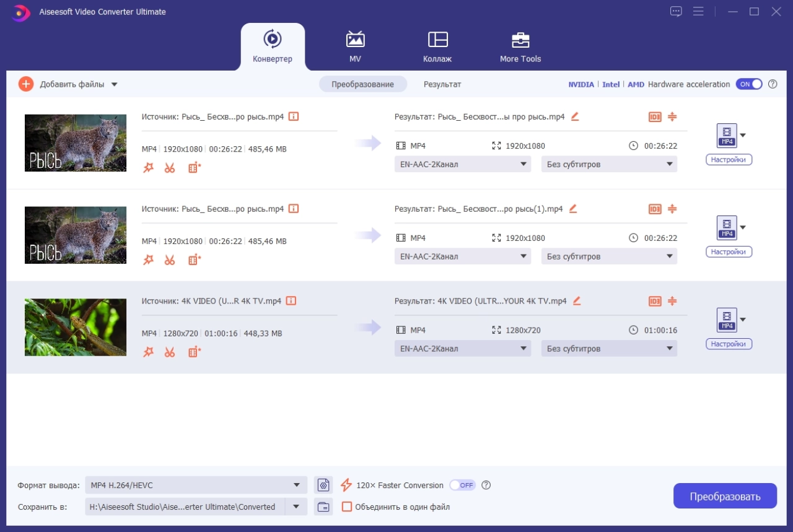The height and width of the screenshot is (532, 793).
Task: Open the Коллаж tab
Action: pos(437,46)
